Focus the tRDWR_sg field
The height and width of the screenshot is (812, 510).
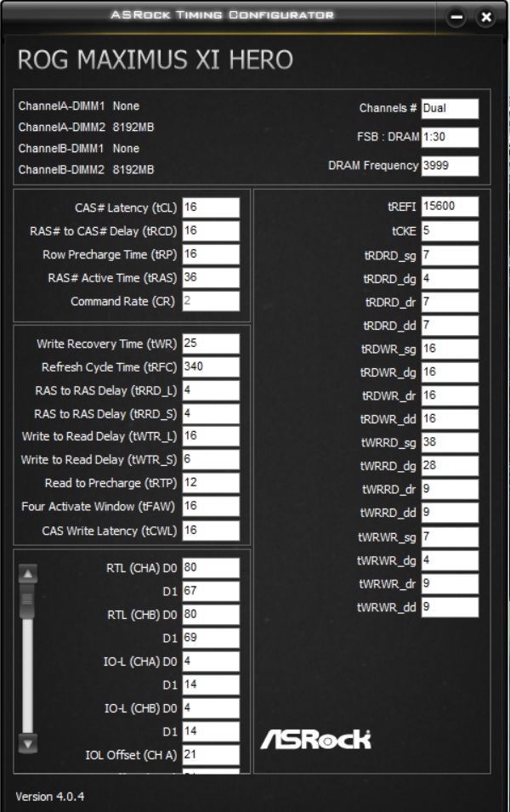(x=450, y=349)
